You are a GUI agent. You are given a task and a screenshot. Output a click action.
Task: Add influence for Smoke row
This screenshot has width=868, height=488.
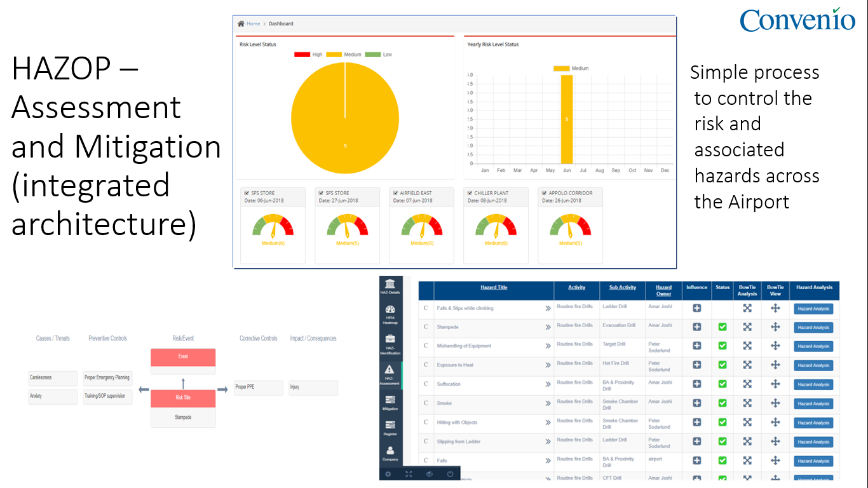click(x=696, y=403)
